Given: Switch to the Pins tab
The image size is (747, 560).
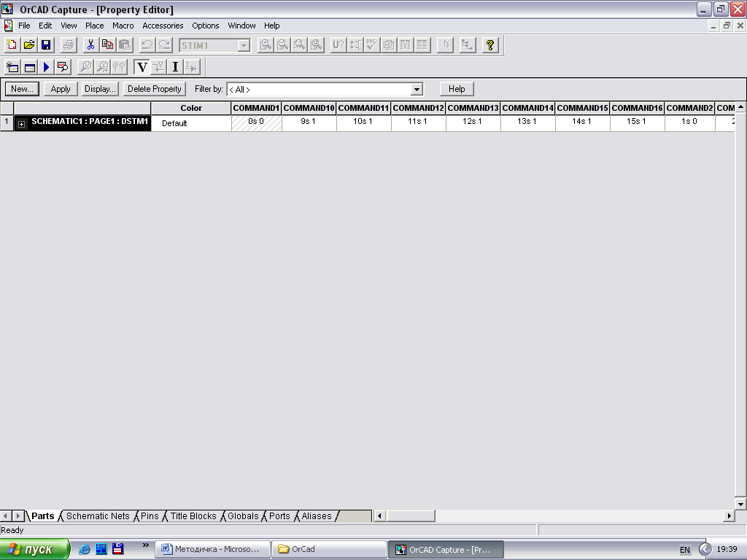Looking at the screenshot, I should tap(150, 516).
